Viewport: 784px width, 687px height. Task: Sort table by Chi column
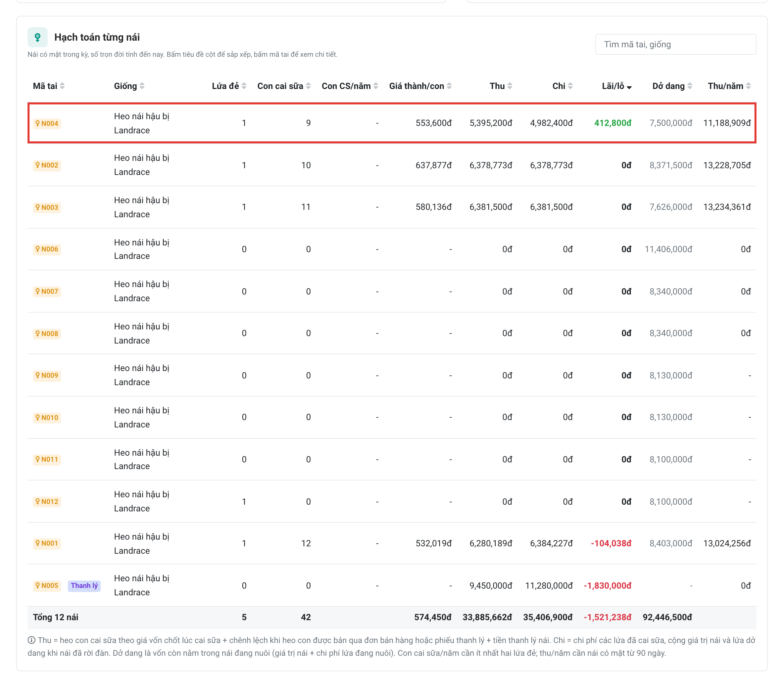pos(562,86)
